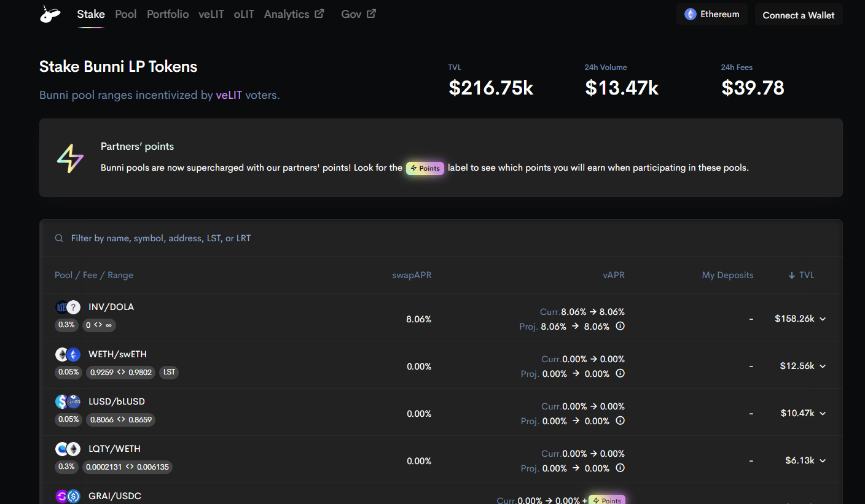The width and height of the screenshot is (865, 504).
Task: Click the WETH/swETH token pair icon
Action: tap(68, 354)
